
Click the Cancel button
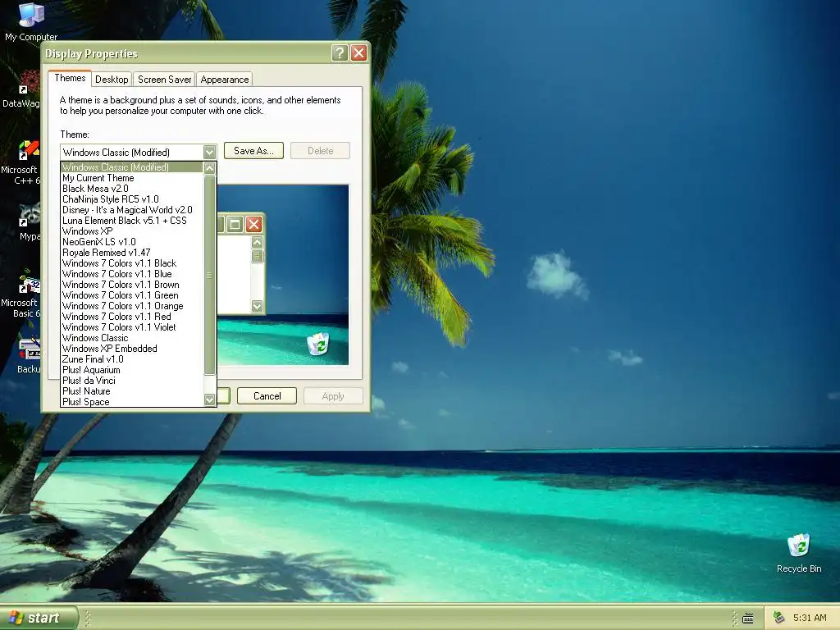[267, 396]
